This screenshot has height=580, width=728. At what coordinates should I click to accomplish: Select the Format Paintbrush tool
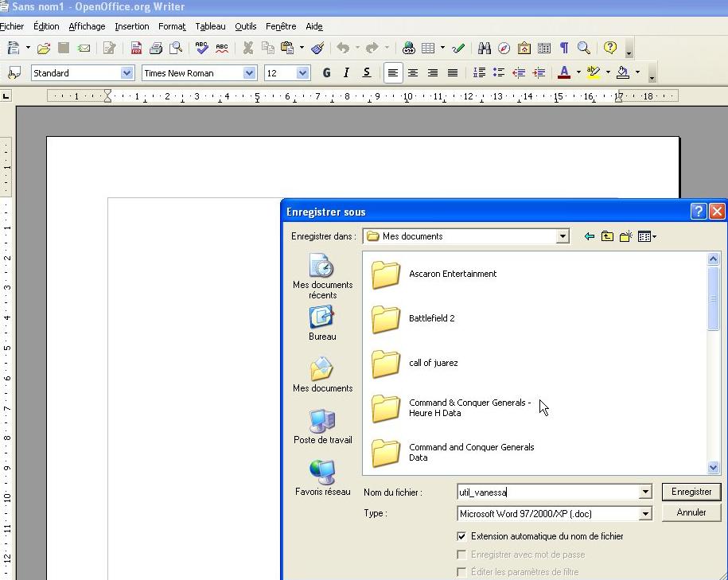pyautogui.click(x=318, y=48)
